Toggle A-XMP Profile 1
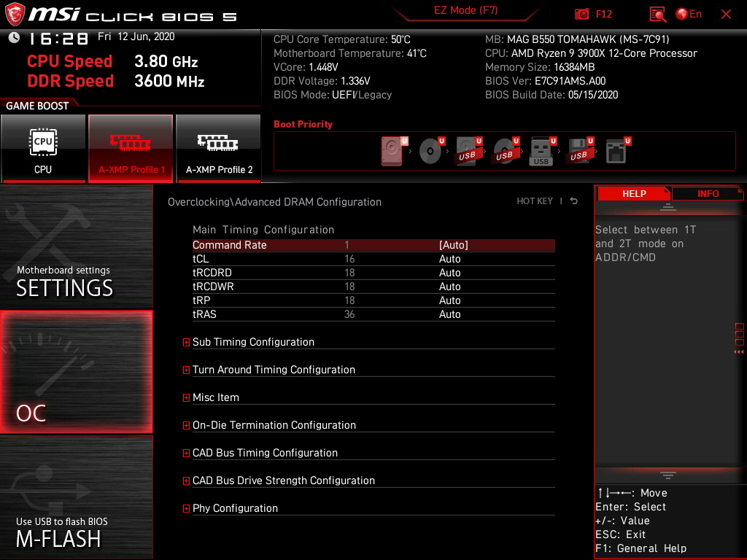The height and width of the screenshot is (560, 747). click(131, 148)
